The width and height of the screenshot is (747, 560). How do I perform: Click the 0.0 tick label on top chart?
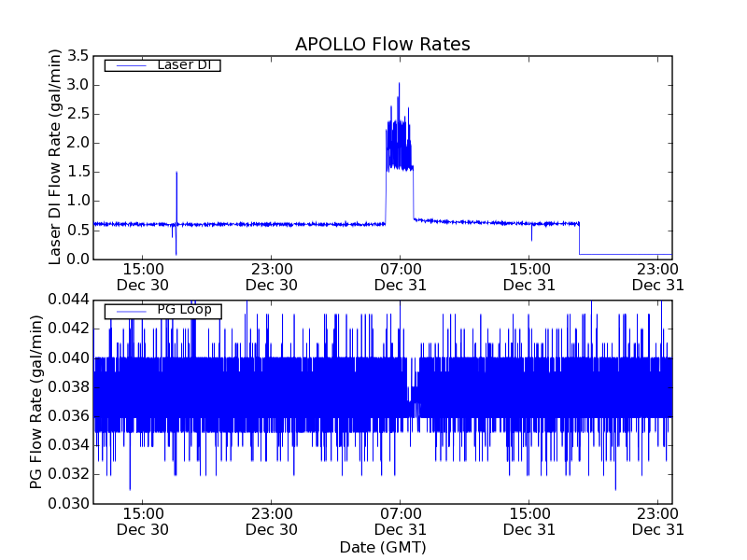tap(78, 259)
